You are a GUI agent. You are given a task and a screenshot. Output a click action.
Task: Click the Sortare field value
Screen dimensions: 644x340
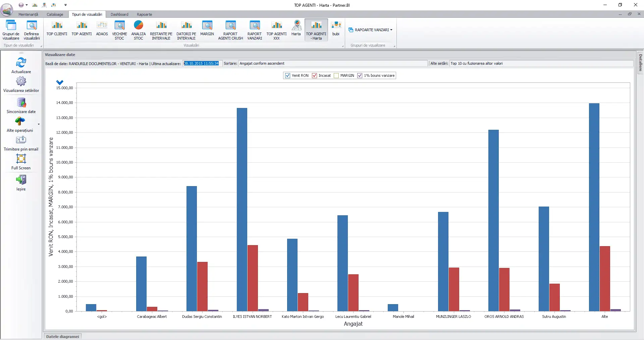pyautogui.click(x=333, y=63)
